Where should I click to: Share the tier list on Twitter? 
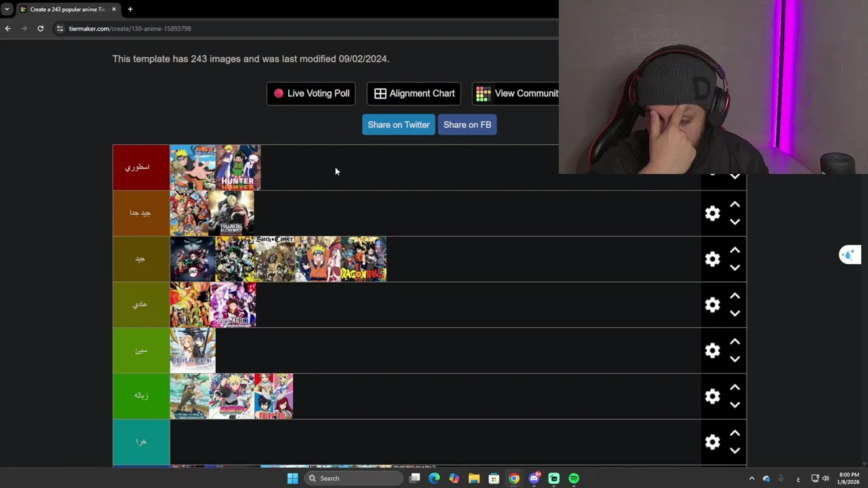coord(399,125)
